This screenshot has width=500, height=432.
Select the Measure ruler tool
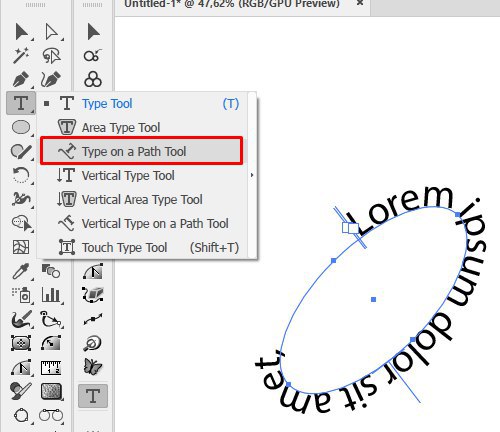51,367
